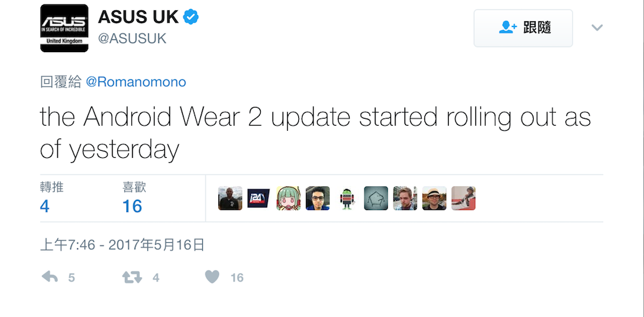Open the @Romanomono profile link
Image resolution: width=644 pixels, height=317 pixels.
(135, 82)
